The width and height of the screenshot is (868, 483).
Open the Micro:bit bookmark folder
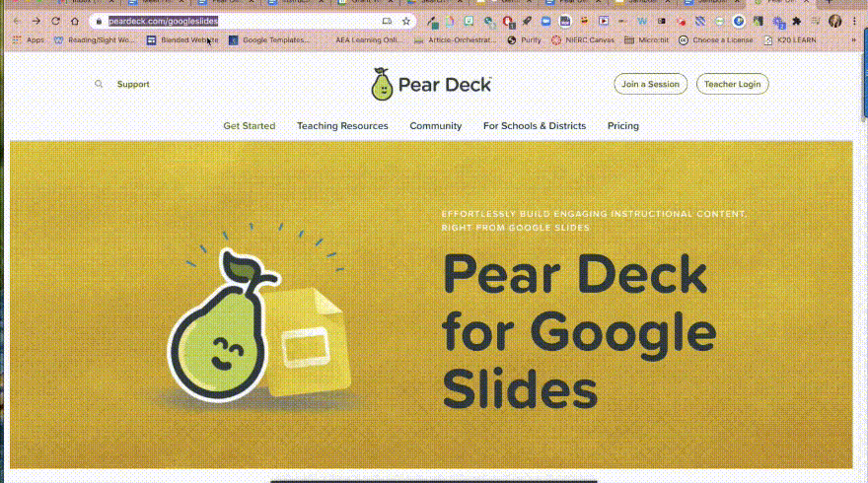647,39
